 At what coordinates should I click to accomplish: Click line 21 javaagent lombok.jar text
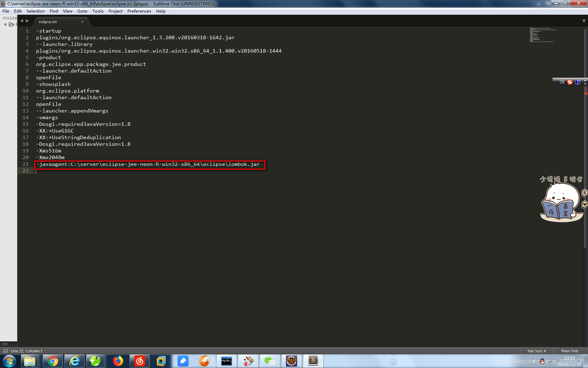(x=148, y=164)
